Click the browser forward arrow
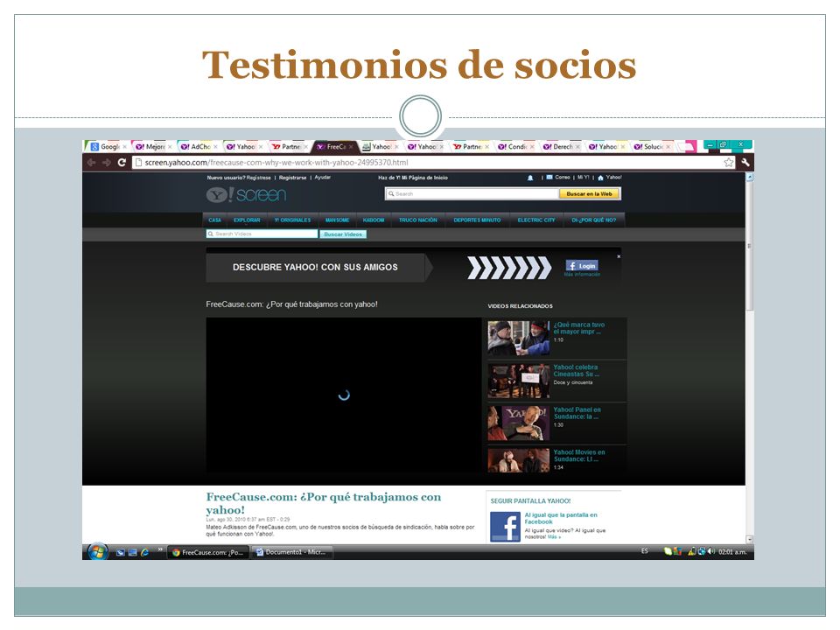The image size is (840, 630). click(x=106, y=163)
